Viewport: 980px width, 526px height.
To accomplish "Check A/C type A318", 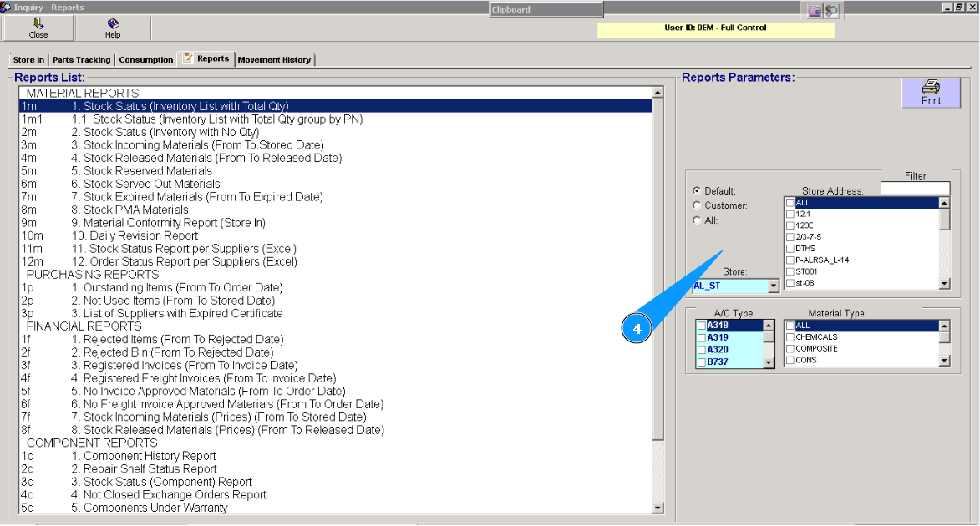I will pos(701,326).
